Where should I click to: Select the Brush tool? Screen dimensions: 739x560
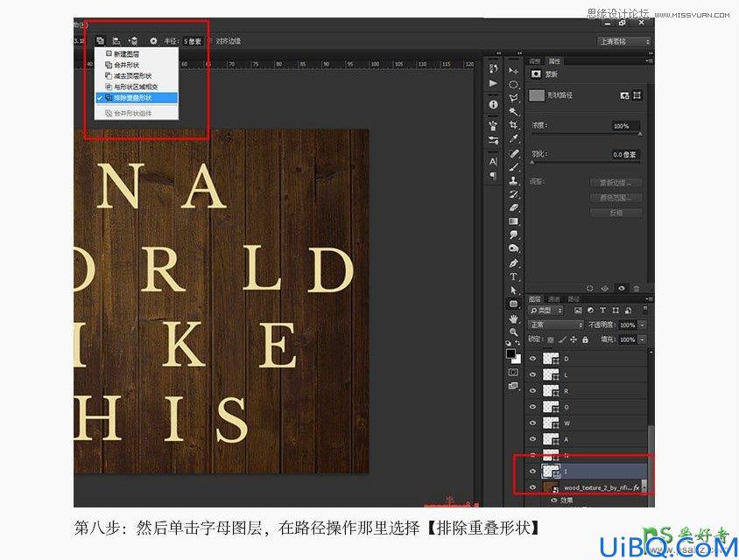(x=513, y=167)
